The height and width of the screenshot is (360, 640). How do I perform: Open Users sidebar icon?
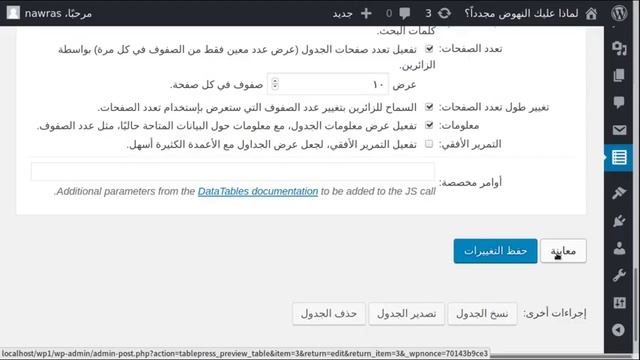pyautogui.click(x=619, y=248)
